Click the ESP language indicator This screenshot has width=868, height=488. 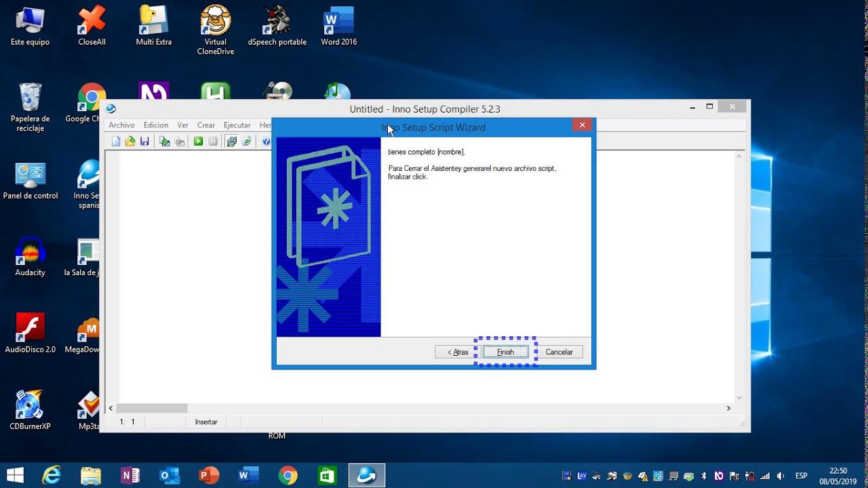click(x=801, y=476)
